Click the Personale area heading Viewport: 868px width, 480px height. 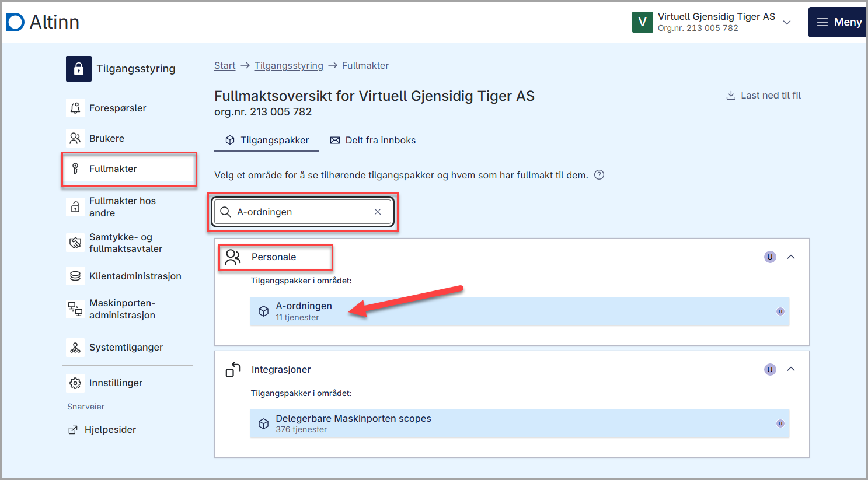click(x=274, y=257)
